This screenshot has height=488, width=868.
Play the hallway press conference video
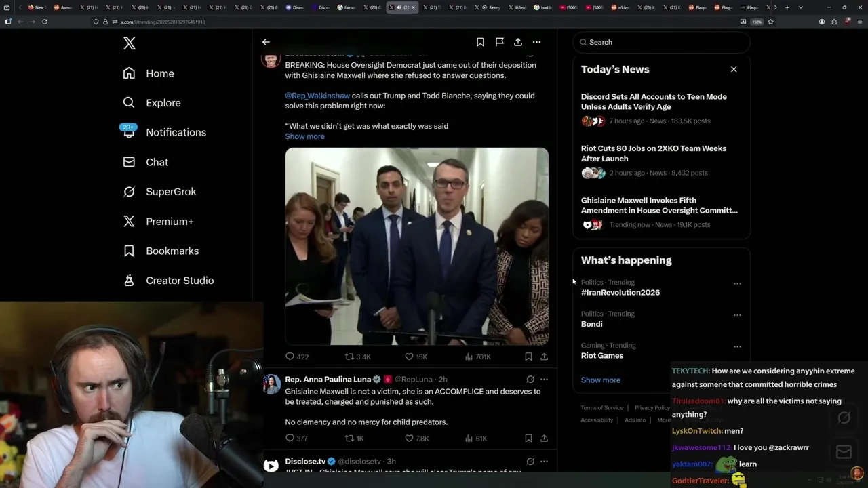tap(416, 246)
